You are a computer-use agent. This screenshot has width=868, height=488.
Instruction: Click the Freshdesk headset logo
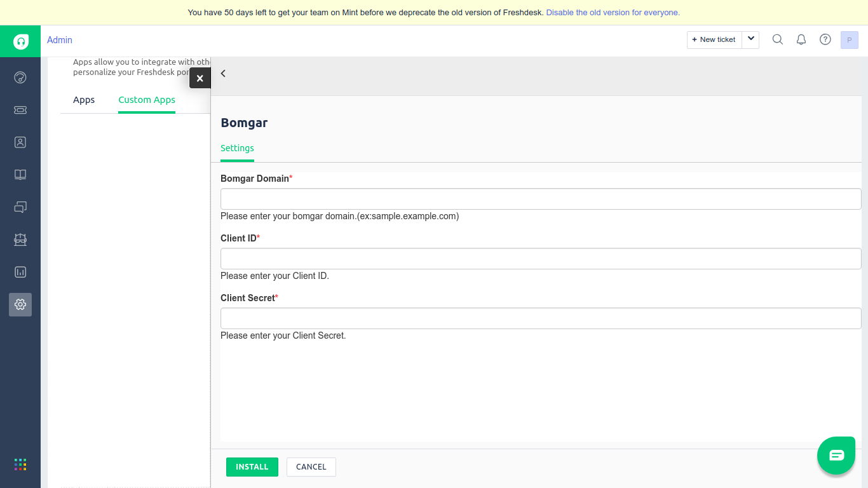pyautogui.click(x=20, y=42)
